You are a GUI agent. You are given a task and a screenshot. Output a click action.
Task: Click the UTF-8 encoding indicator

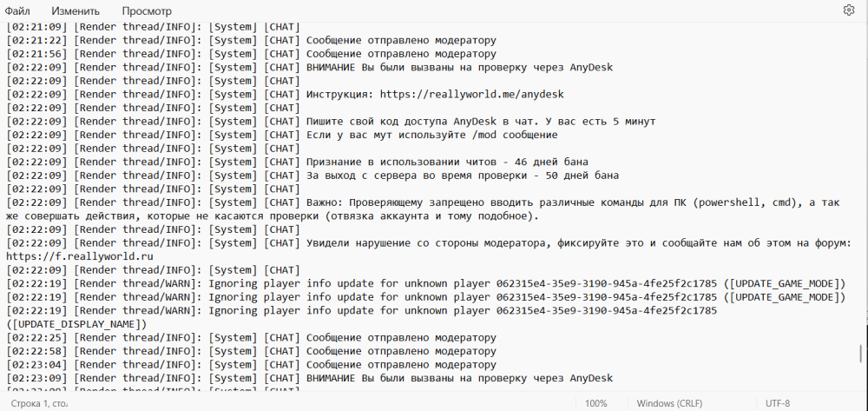coord(778,403)
